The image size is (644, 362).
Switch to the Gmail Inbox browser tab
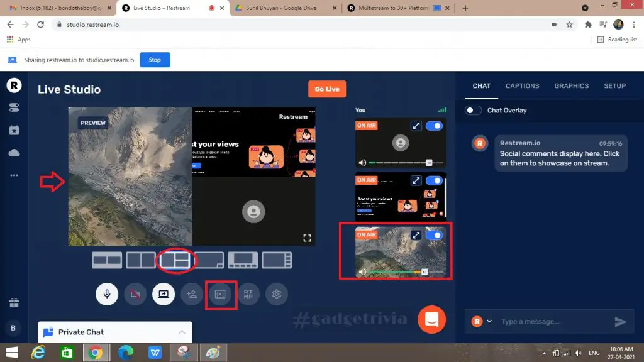(60, 8)
